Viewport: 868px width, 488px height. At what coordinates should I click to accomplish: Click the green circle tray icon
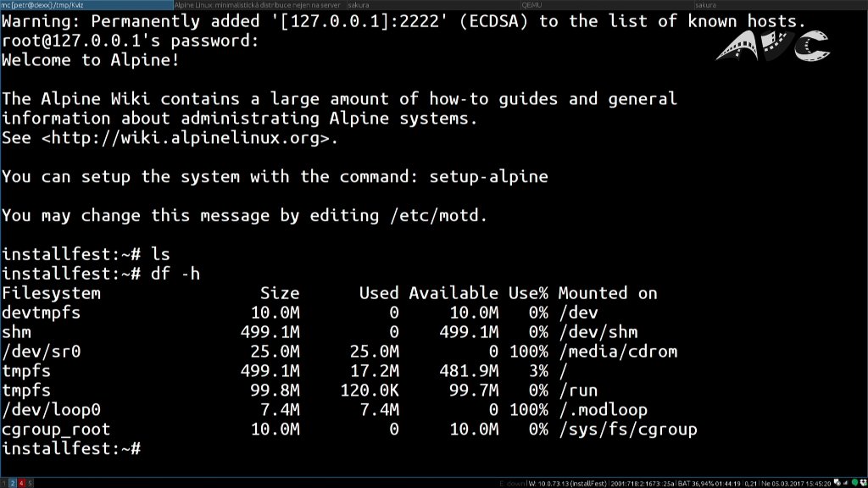point(854,483)
